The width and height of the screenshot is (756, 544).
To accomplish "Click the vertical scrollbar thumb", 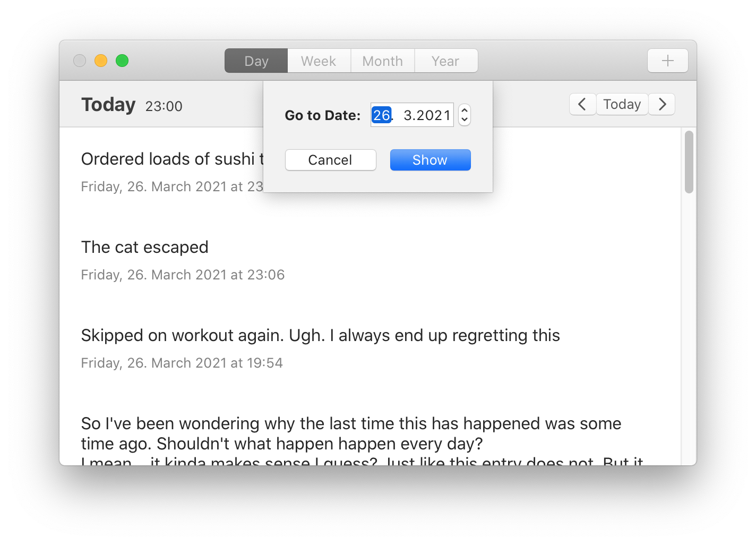I will 689,162.
